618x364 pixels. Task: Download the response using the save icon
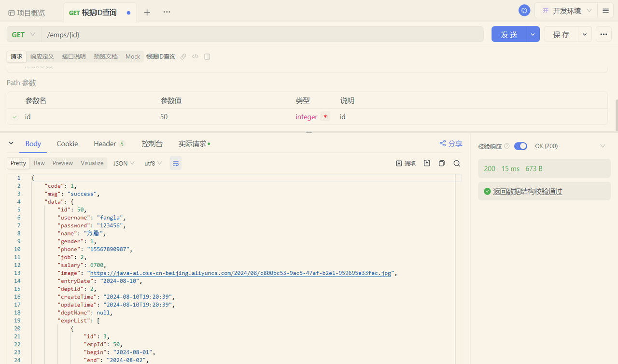(x=427, y=164)
